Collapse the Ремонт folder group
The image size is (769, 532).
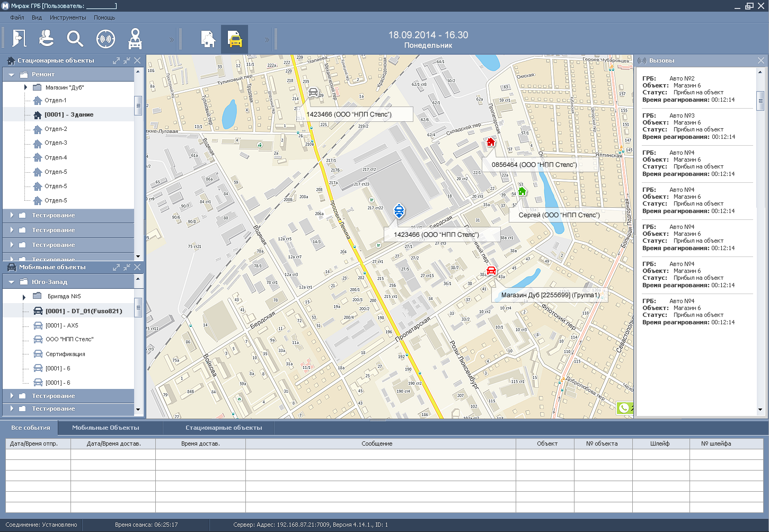11,75
